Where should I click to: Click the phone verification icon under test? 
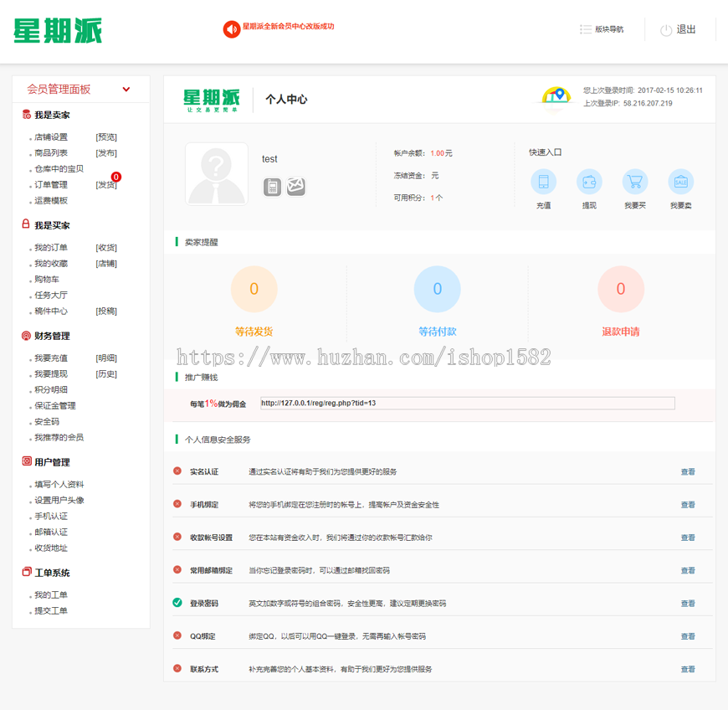tap(272, 187)
